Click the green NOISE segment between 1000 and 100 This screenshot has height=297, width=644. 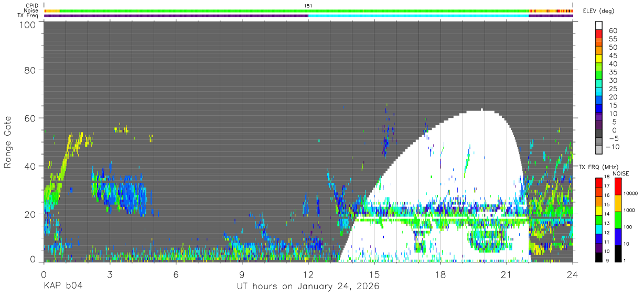618,219
